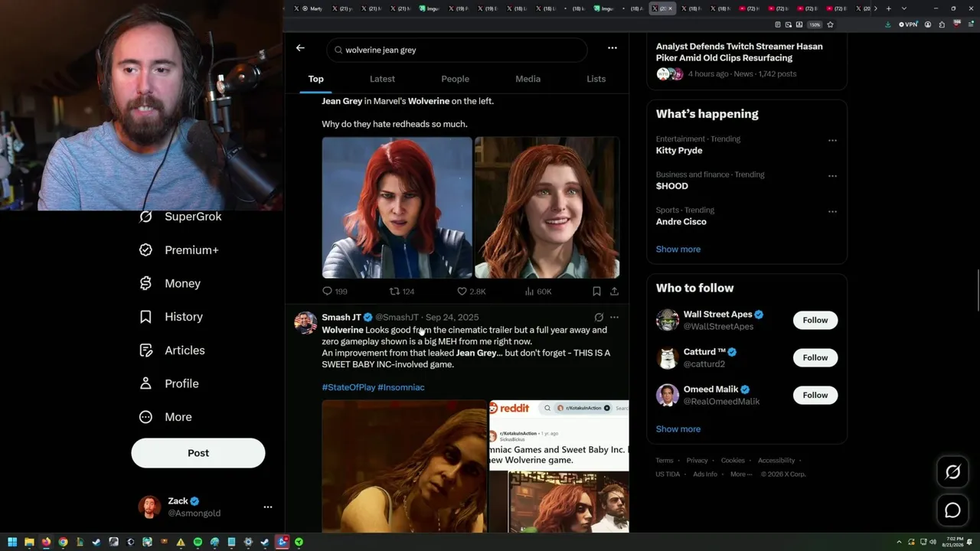Like the post with 2.8K likes
Viewport: 980px width, 551px height.
pyautogui.click(x=471, y=292)
